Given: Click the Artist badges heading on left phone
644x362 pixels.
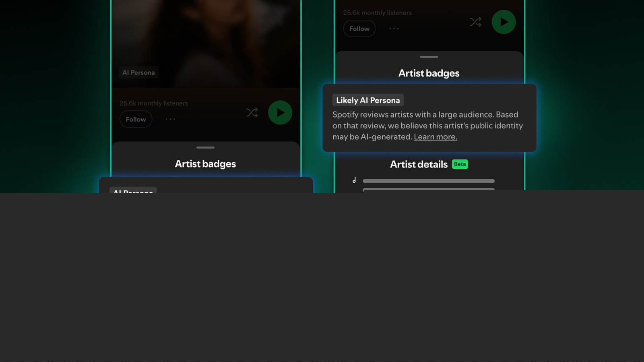Looking at the screenshot, I should coord(205,164).
